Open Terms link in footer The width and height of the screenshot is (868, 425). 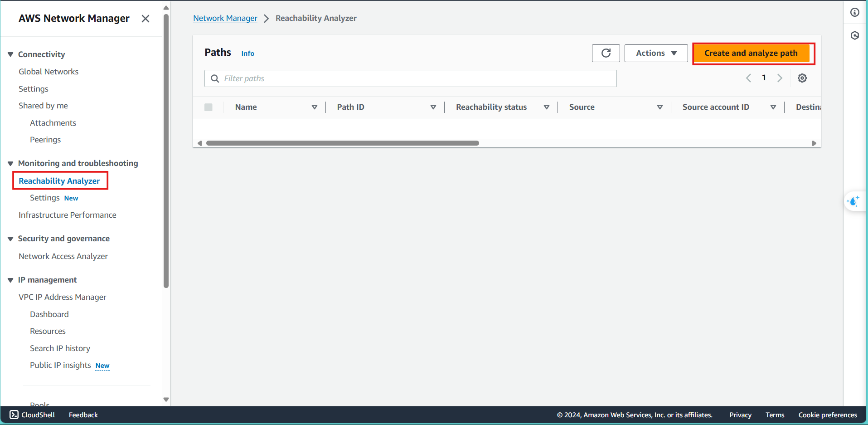[775, 415]
